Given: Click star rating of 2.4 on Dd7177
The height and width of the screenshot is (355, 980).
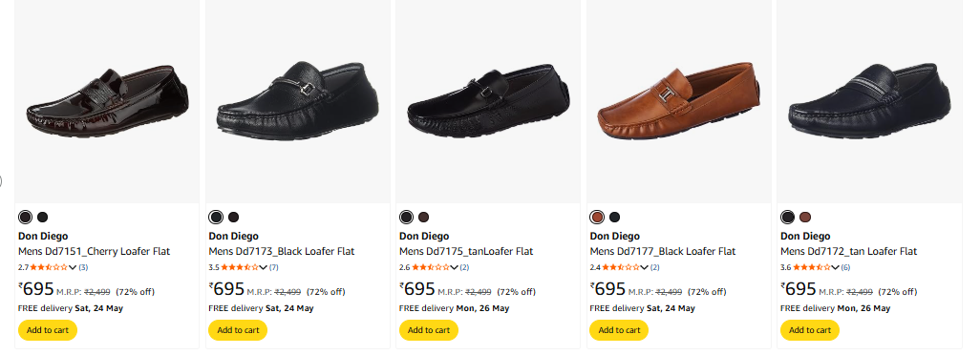Looking at the screenshot, I should tap(621, 267).
